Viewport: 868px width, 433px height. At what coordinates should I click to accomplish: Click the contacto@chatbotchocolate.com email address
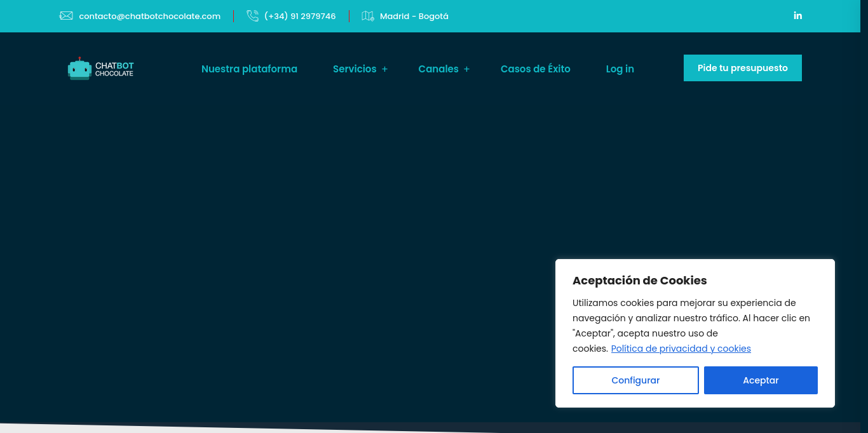pos(149,17)
